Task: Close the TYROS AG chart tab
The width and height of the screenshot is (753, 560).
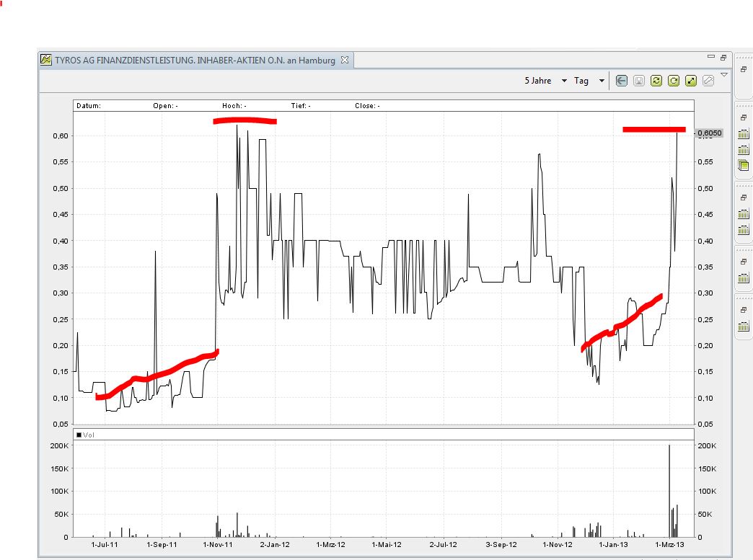Action: point(345,61)
